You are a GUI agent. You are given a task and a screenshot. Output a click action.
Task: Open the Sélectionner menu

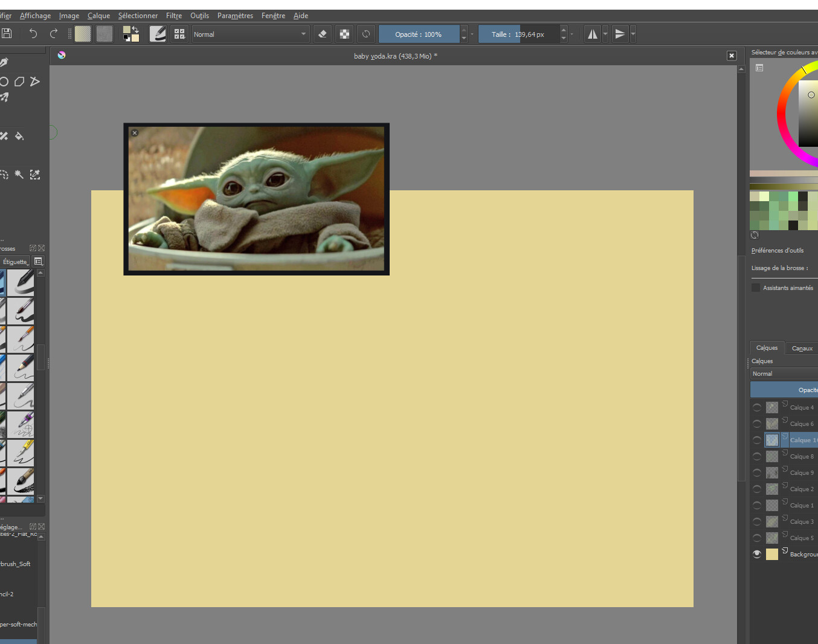tap(138, 16)
